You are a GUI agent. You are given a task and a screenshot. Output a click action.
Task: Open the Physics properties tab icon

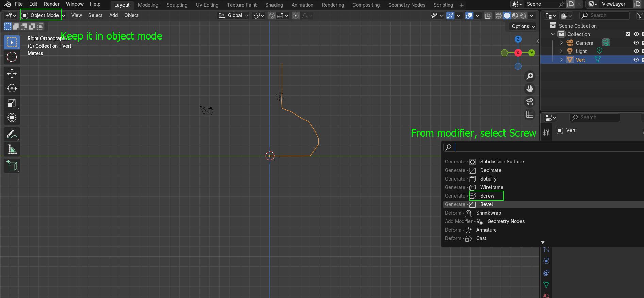(546, 261)
